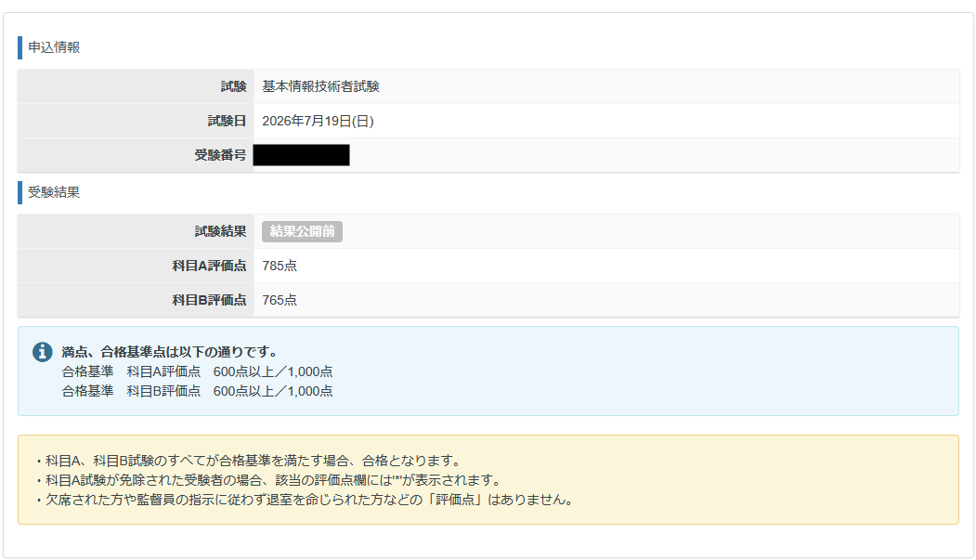Click the 科目A評価点 row label
This screenshot has width=976, height=560.
tap(209, 266)
